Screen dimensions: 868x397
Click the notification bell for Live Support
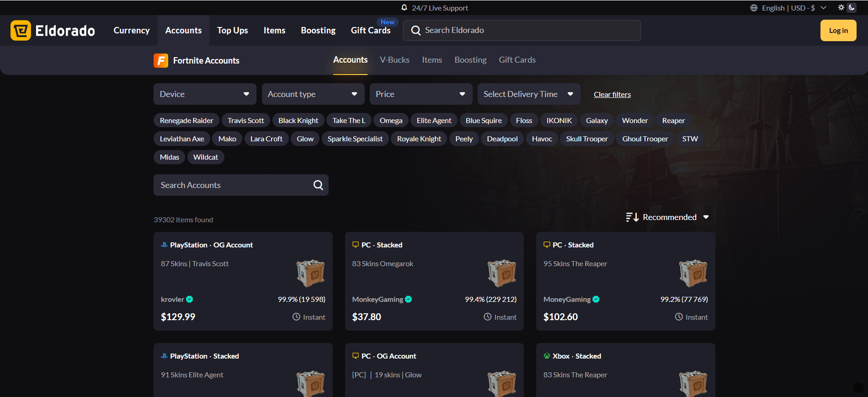404,8
